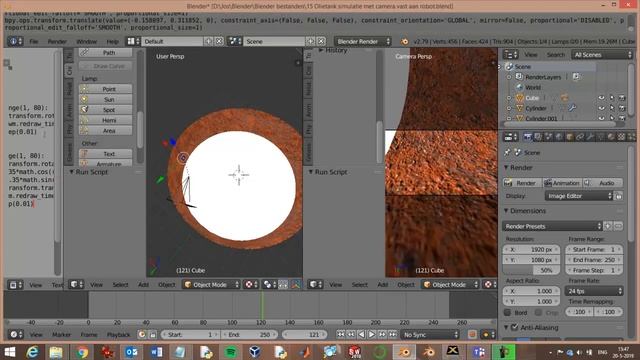Open Modifiers properties tab wrench icon
Viewport: 640px width, 360px height.
(590, 137)
